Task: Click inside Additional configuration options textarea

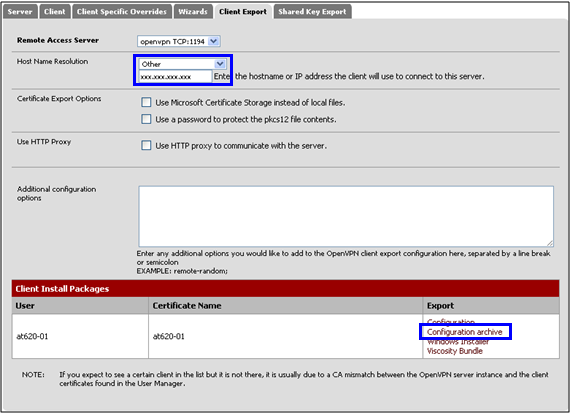Action: pyautogui.click(x=346, y=216)
